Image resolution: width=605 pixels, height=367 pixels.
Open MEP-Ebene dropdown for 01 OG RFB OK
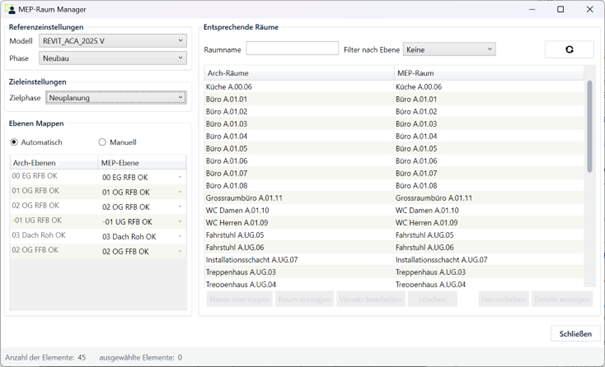coord(143,192)
